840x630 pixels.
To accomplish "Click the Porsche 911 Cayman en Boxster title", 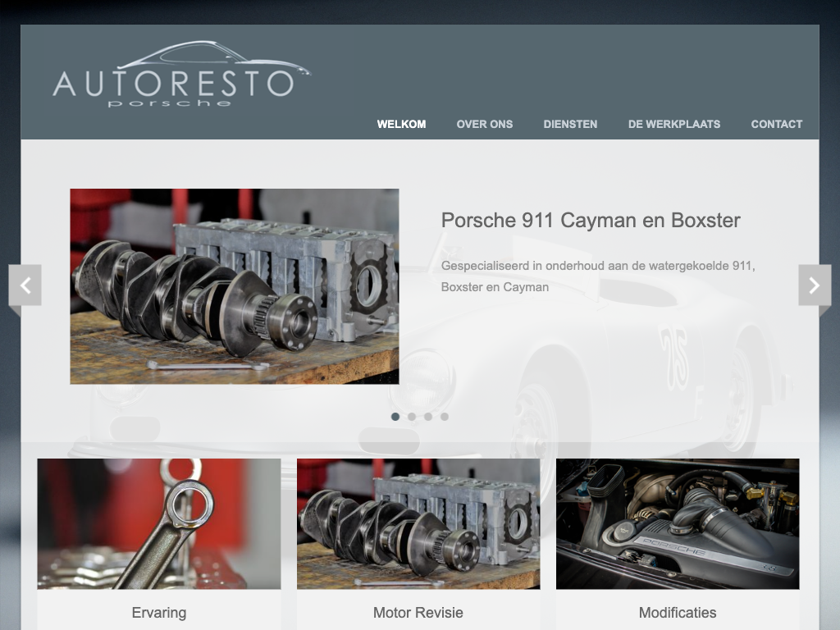I will click(x=591, y=220).
